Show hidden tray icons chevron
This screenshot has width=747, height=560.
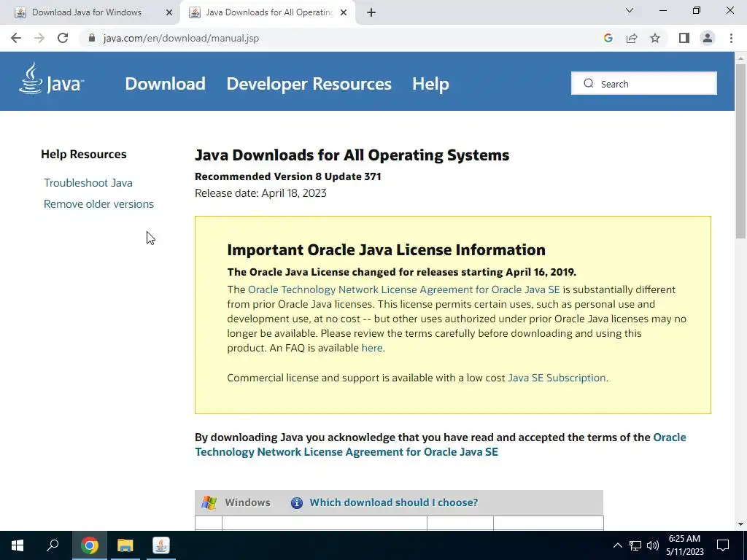(x=617, y=545)
